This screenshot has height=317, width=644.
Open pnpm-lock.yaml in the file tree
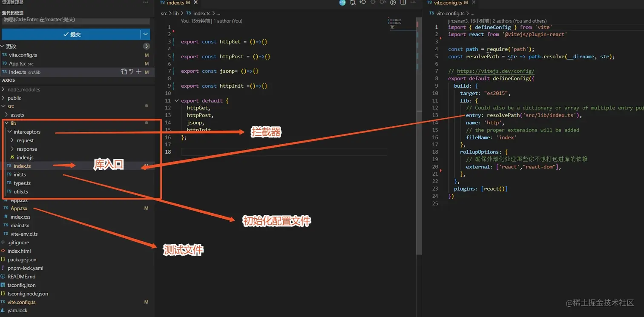coord(26,268)
